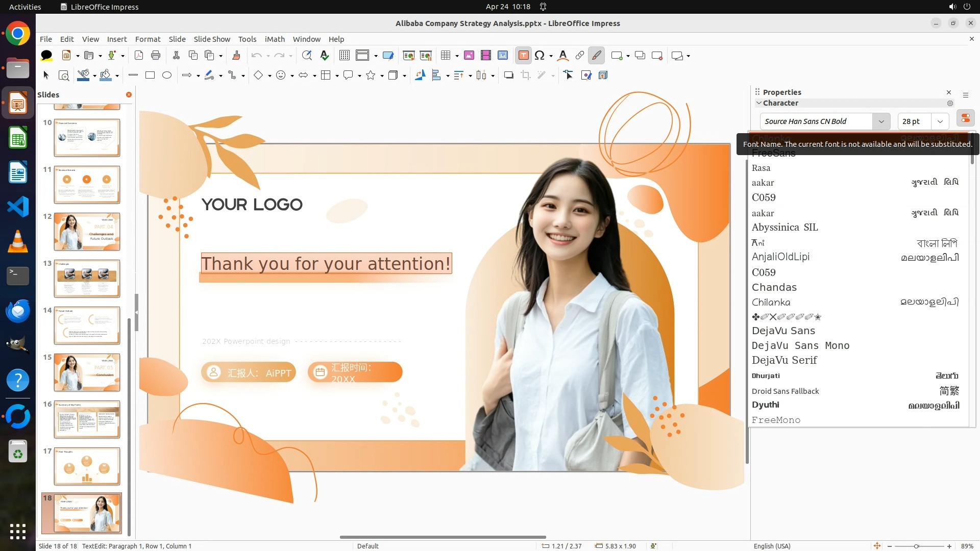Select the Rectangle shape tool

click(150, 76)
